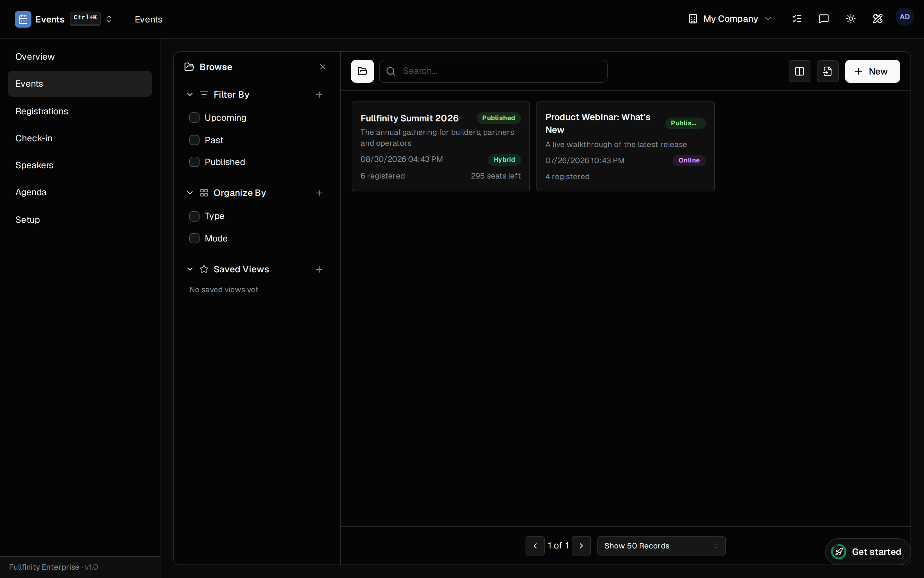Click the 'No saved views yet' text

pyautogui.click(x=224, y=290)
